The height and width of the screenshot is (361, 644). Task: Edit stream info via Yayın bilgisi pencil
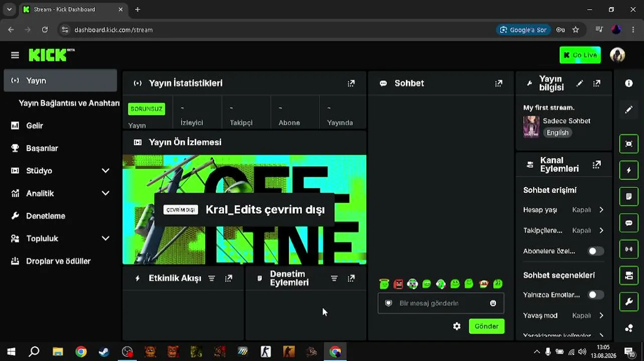pyautogui.click(x=580, y=83)
